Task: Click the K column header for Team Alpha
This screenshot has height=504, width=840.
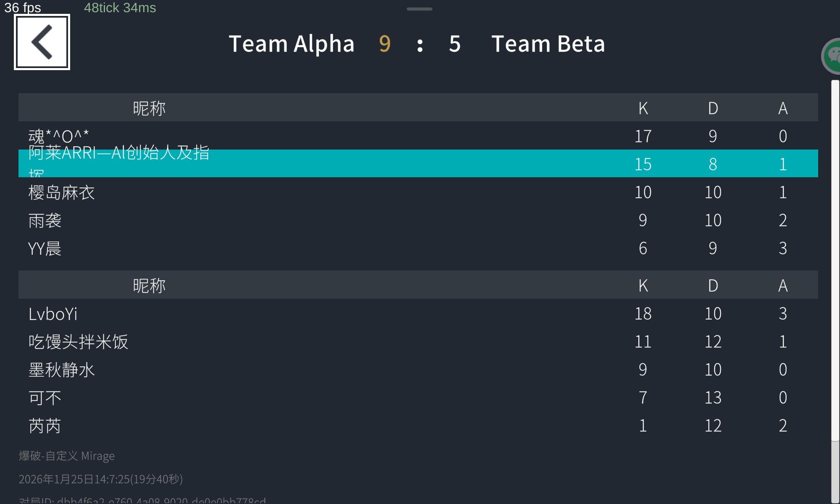Action: click(643, 108)
